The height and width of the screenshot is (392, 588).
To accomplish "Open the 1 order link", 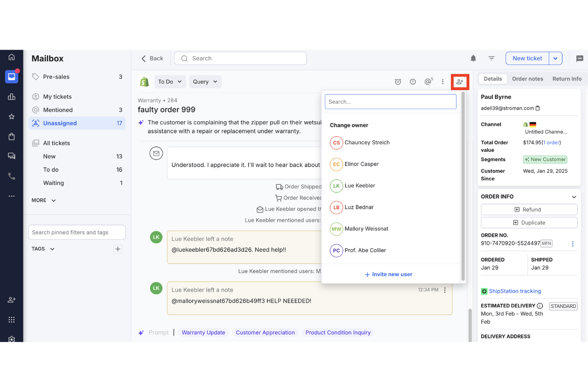I will (551, 143).
